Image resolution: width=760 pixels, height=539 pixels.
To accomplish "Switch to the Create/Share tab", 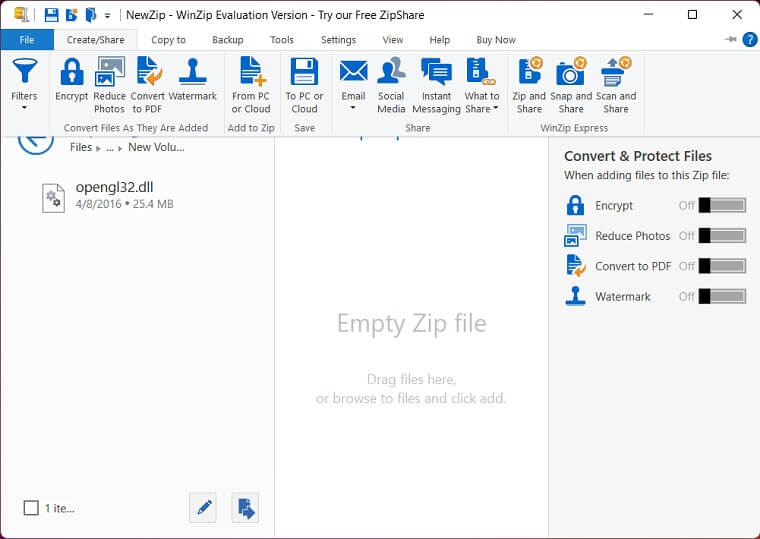I will (95, 40).
